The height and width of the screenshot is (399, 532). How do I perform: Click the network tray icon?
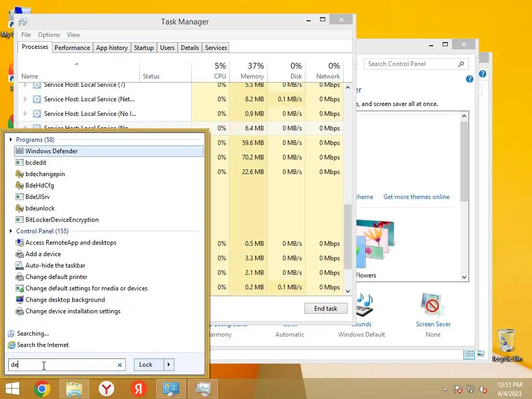coord(471,389)
